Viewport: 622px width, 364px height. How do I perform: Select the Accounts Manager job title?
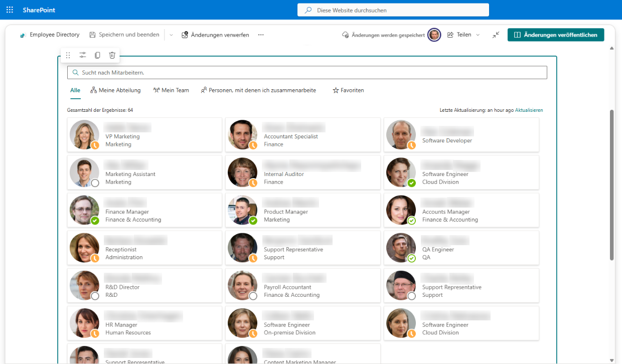click(x=446, y=212)
